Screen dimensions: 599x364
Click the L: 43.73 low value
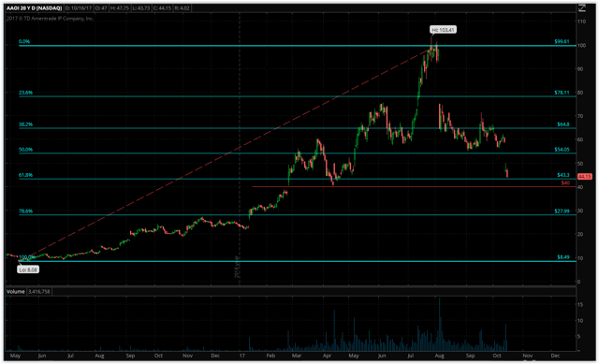pyautogui.click(x=141, y=8)
